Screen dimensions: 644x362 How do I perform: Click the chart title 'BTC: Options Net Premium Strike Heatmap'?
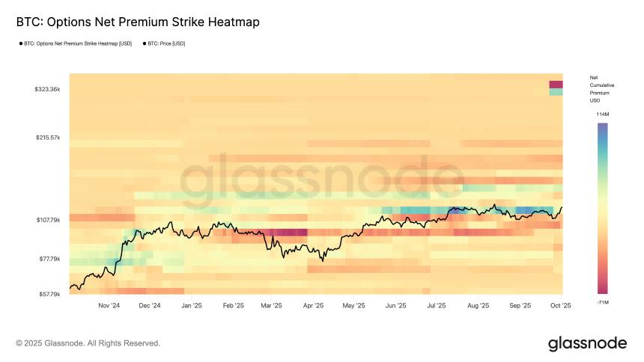click(x=138, y=22)
